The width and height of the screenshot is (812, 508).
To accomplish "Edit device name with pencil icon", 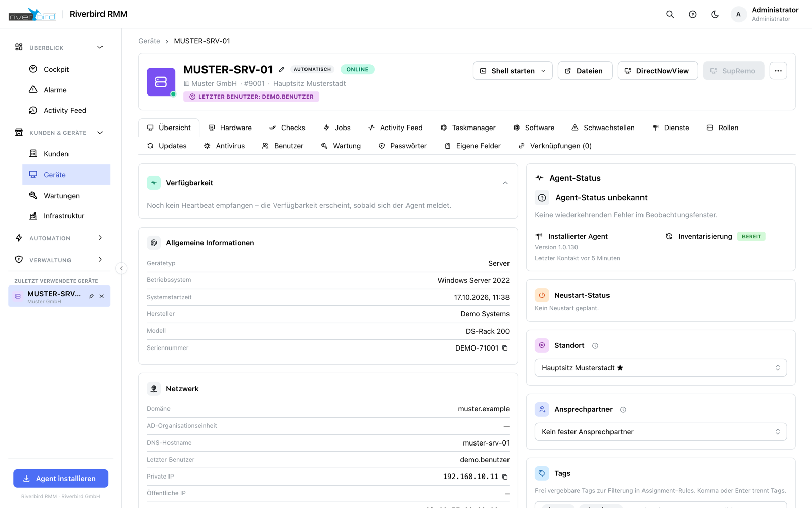I will 282,69.
